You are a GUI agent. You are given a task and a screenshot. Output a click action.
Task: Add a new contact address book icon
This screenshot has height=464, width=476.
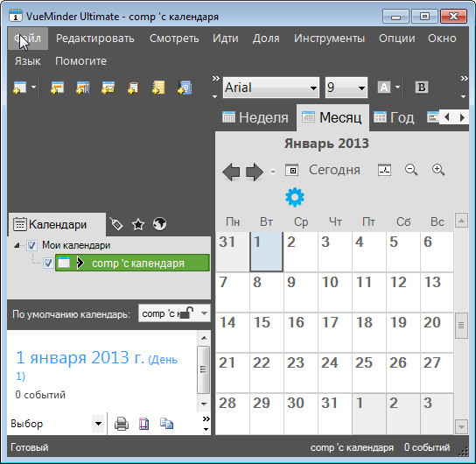(185, 88)
